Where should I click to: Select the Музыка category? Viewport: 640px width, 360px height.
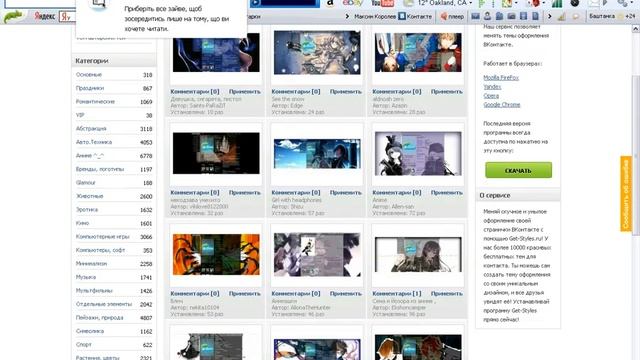pyautogui.click(x=86, y=277)
